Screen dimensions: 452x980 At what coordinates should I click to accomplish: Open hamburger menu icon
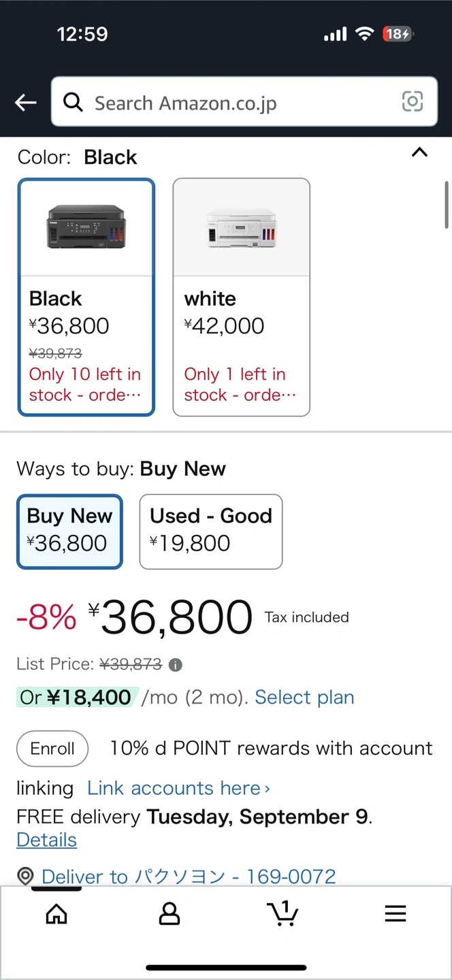[395, 914]
